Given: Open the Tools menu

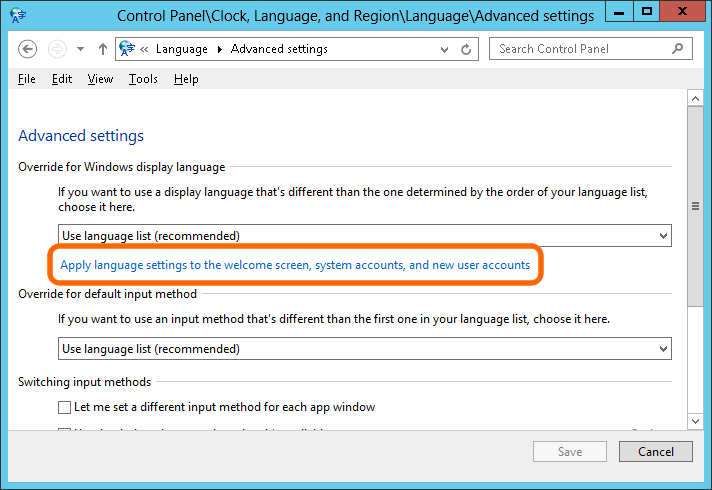Looking at the screenshot, I should pos(143,79).
